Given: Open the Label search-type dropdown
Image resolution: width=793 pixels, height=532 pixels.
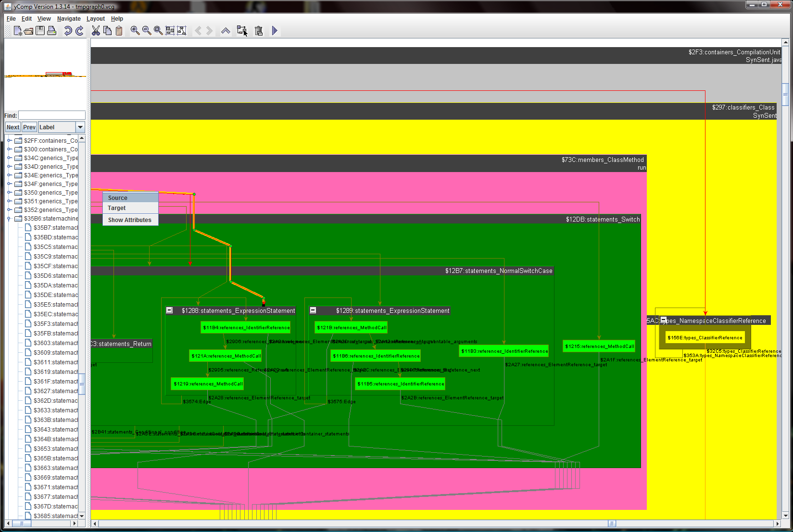Looking at the screenshot, I should click(x=80, y=127).
